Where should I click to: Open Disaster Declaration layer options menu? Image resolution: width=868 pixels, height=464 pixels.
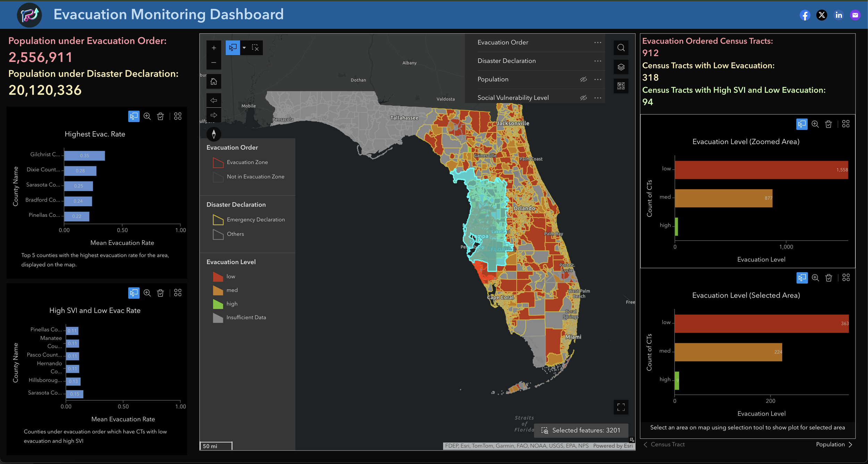pyautogui.click(x=598, y=61)
